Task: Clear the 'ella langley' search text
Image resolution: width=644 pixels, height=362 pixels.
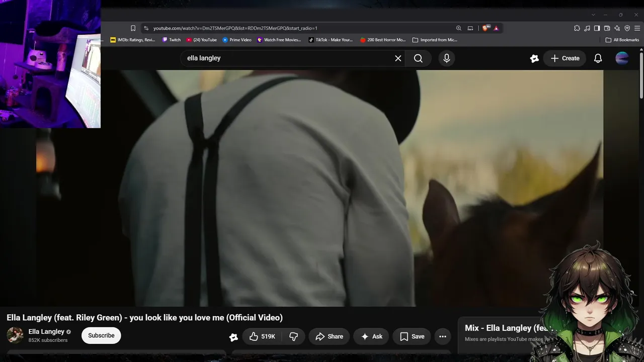Action: point(398,58)
